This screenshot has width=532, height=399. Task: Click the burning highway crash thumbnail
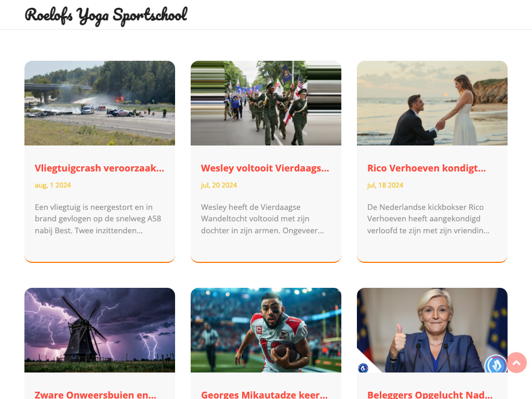click(x=100, y=103)
